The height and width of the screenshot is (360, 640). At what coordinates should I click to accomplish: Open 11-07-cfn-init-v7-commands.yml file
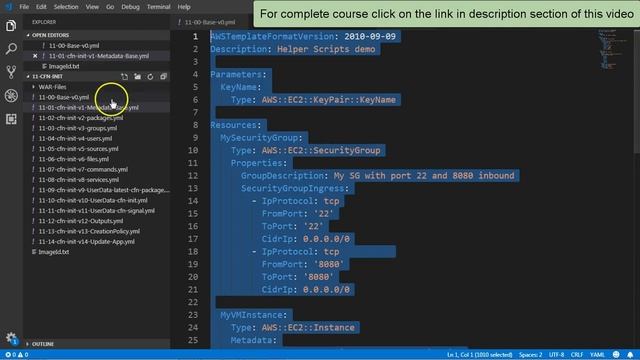click(x=83, y=169)
